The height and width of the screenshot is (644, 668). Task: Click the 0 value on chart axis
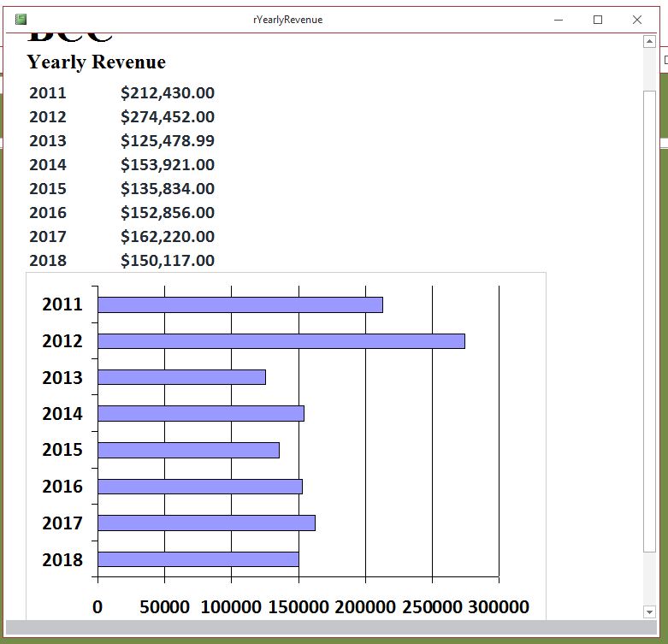98,607
